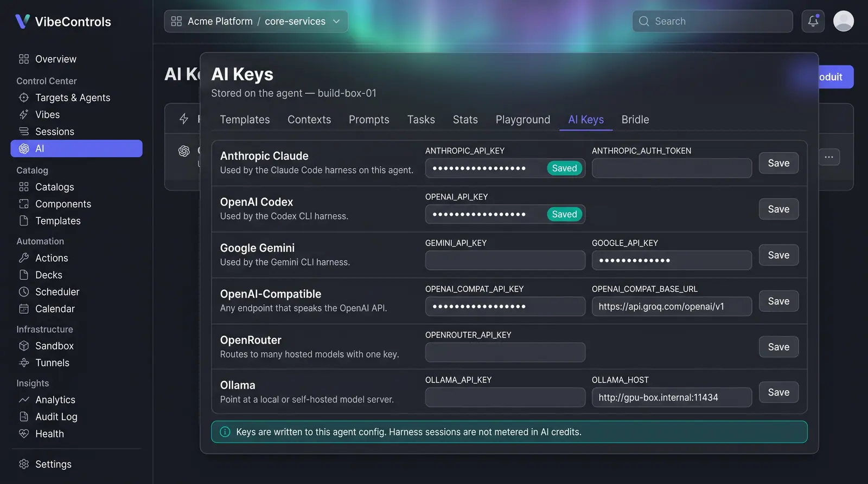
Task: Click the Analytics chart-line icon
Action: (24, 400)
